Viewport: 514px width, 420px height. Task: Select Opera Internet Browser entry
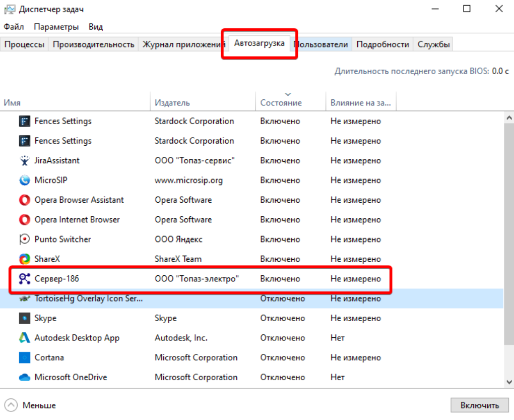[x=77, y=220]
